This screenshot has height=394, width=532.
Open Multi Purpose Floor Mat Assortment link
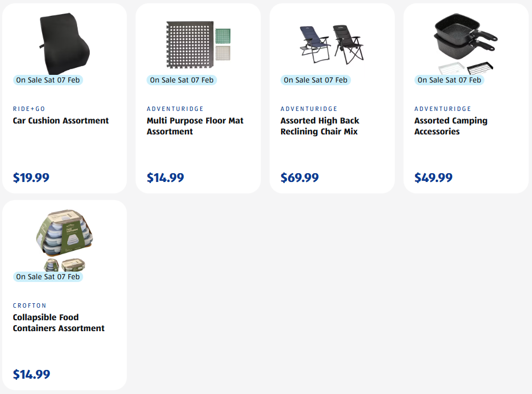click(195, 126)
